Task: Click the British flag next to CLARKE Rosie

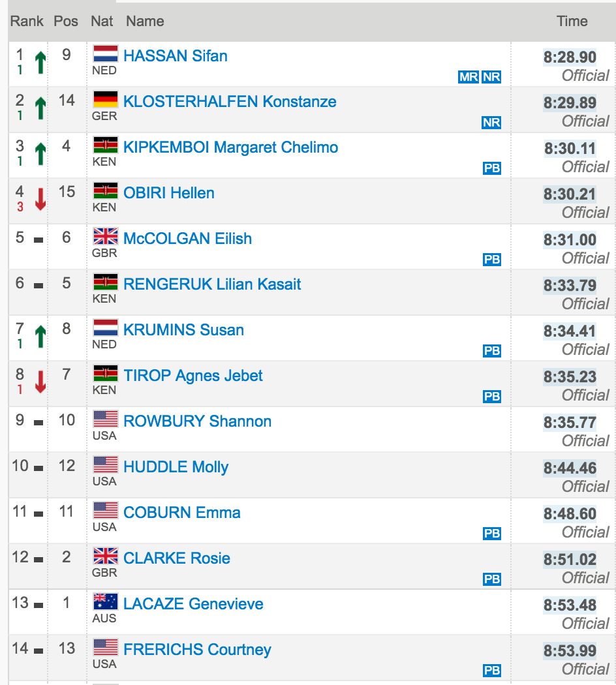Action: point(105,556)
